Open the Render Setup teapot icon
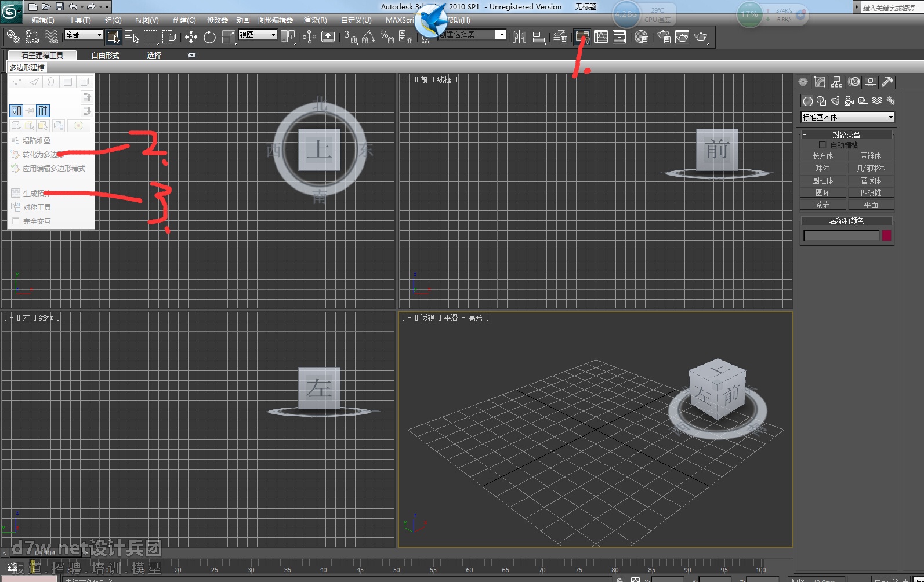 coord(664,37)
